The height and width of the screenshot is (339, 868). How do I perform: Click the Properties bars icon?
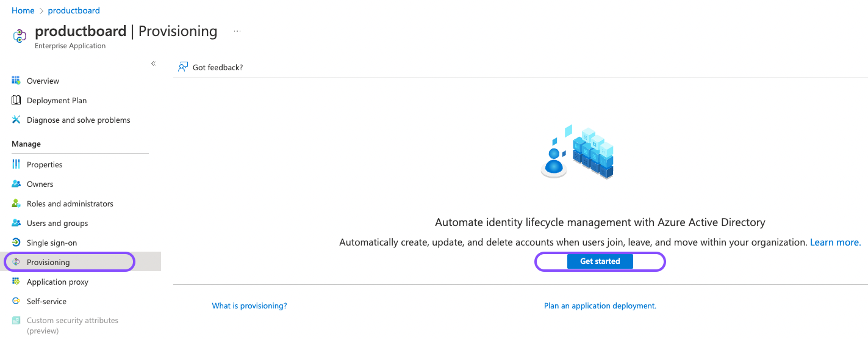pyautogui.click(x=16, y=164)
